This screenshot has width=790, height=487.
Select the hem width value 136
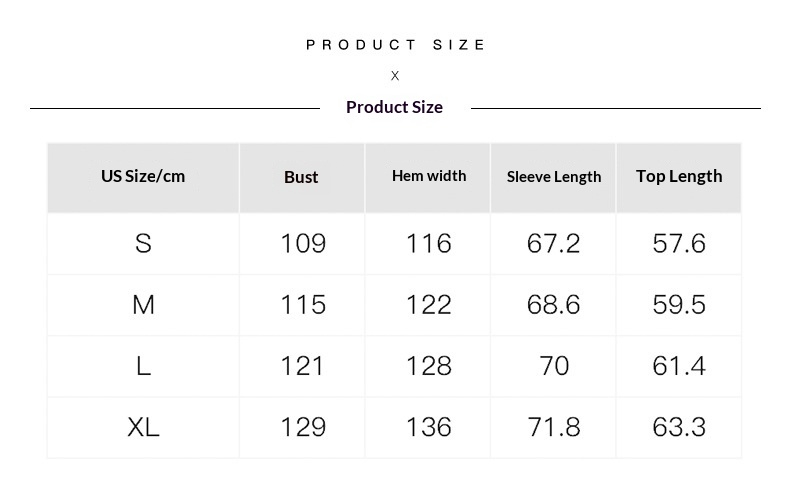[429, 427]
